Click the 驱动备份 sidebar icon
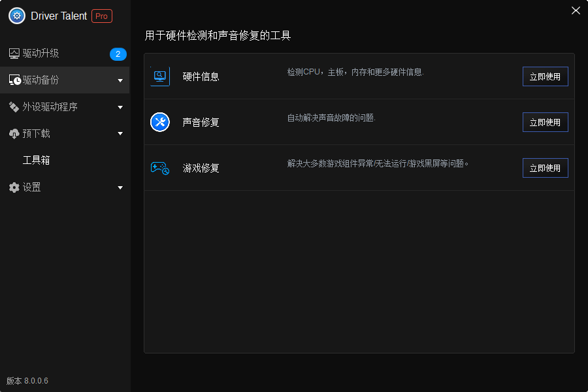The height and width of the screenshot is (392, 588). click(14, 80)
